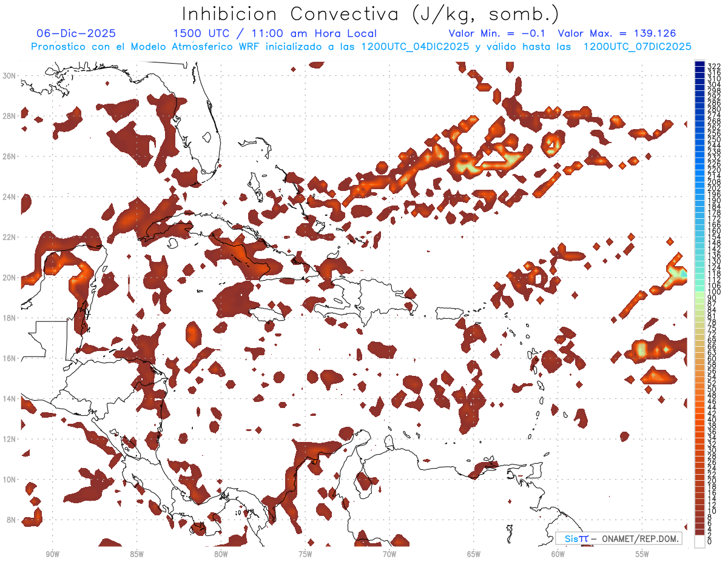Click the '10N' latitude label
This screenshot has width=728, height=562.
[x=10, y=480]
